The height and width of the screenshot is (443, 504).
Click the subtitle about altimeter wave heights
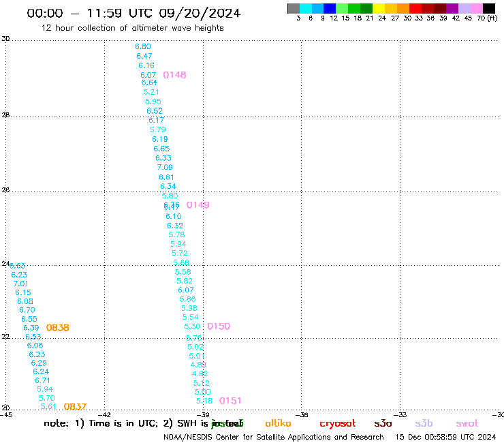(x=132, y=28)
